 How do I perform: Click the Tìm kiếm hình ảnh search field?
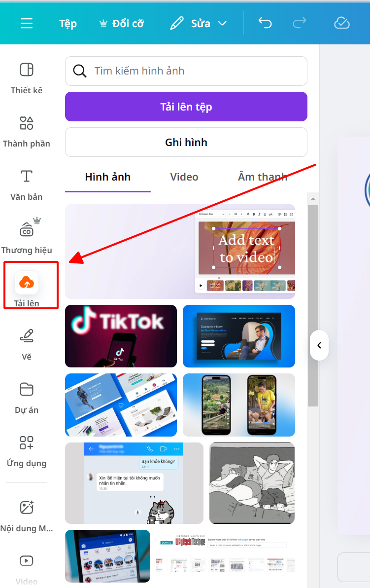coord(186,71)
